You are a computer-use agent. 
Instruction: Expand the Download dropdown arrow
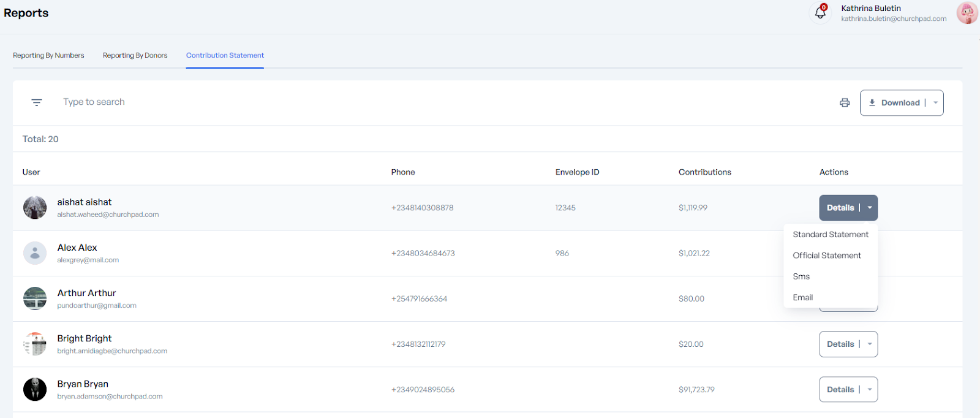tap(935, 103)
